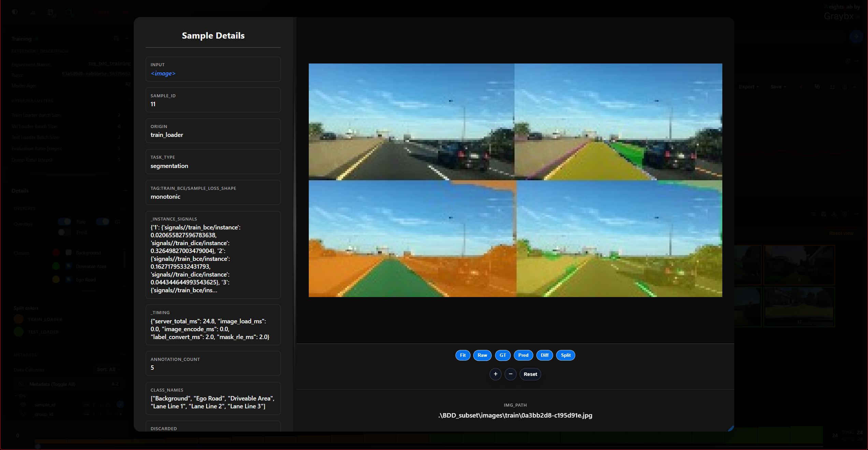The height and width of the screenshot is (450, 868).
Task: Click the lightning bolt icon beside Pause
Action: point(126,12)
